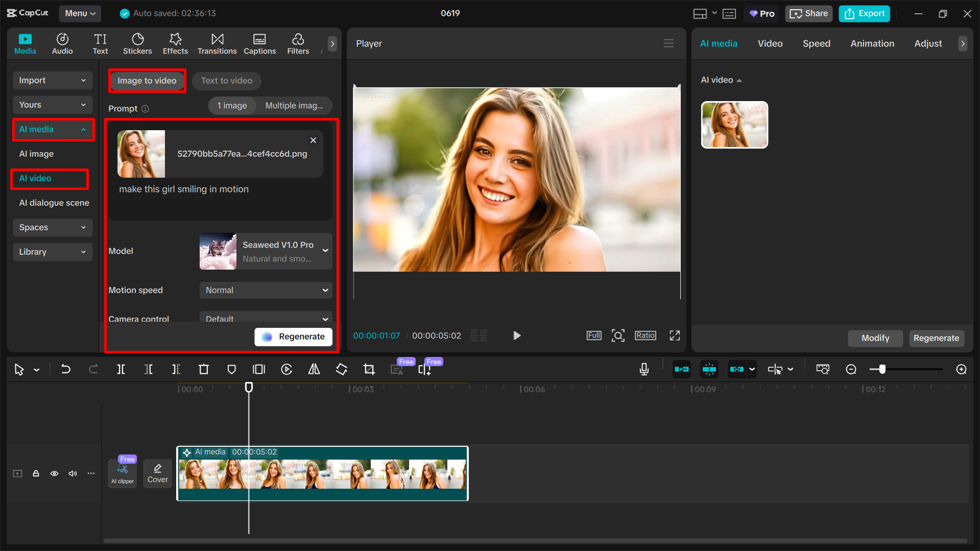The height and width of the screenshot is (551, 980).
Task: Zoom in the timeline
Action: [x=961, y=369]
